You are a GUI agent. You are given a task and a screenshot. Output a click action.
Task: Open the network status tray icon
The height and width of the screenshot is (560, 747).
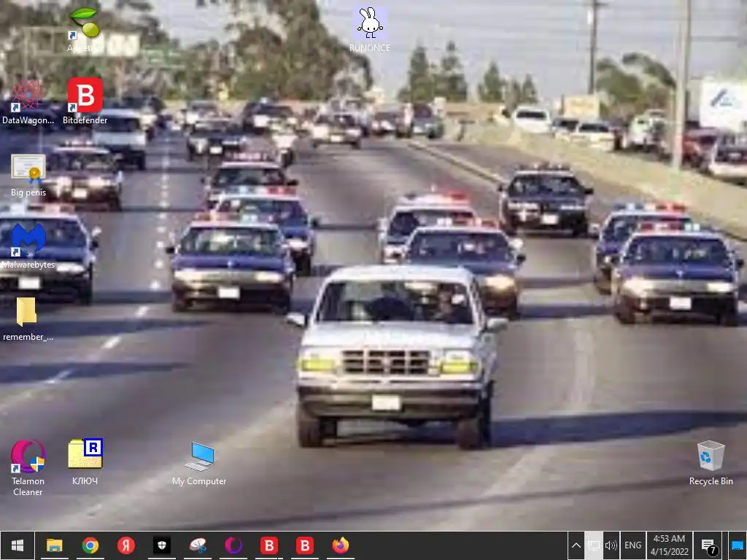[x=594, y=545]
